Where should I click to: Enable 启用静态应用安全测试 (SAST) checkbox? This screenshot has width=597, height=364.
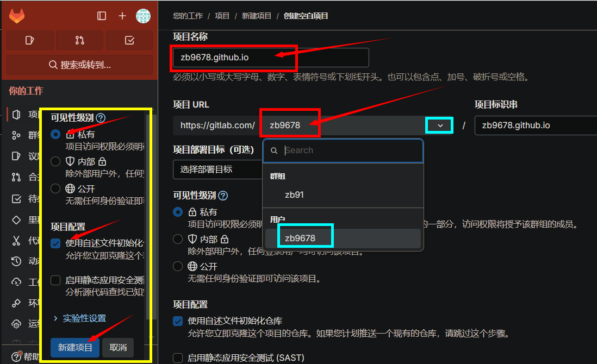177,358
